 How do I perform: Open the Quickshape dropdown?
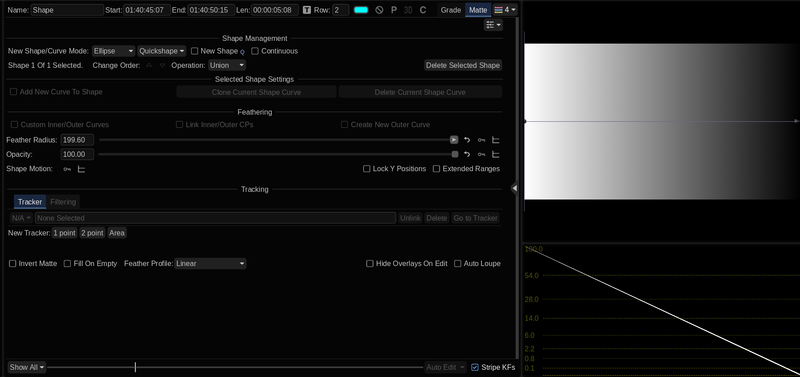(x=162, y=51)
